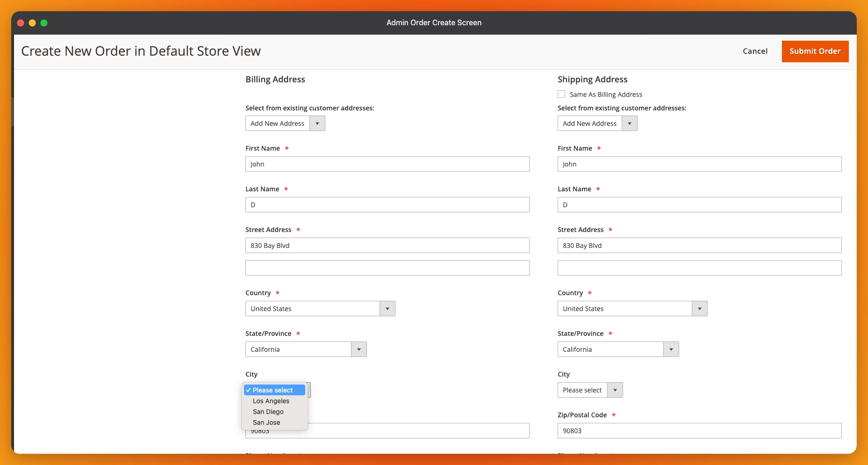This screenshot has width=868, height=465.
Task: Choose San Diego from city list
Action: pyautogui.click(x=274, y=412)
